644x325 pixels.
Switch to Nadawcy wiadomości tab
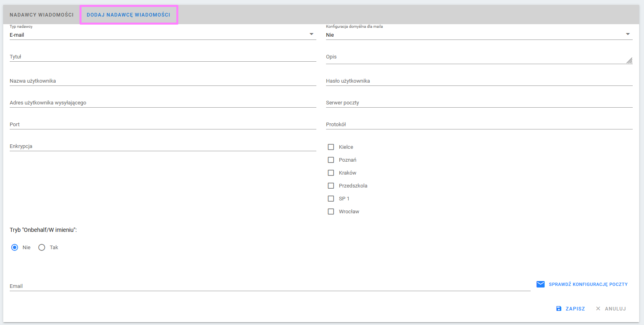pyautogui.click(x=42, y=15)
